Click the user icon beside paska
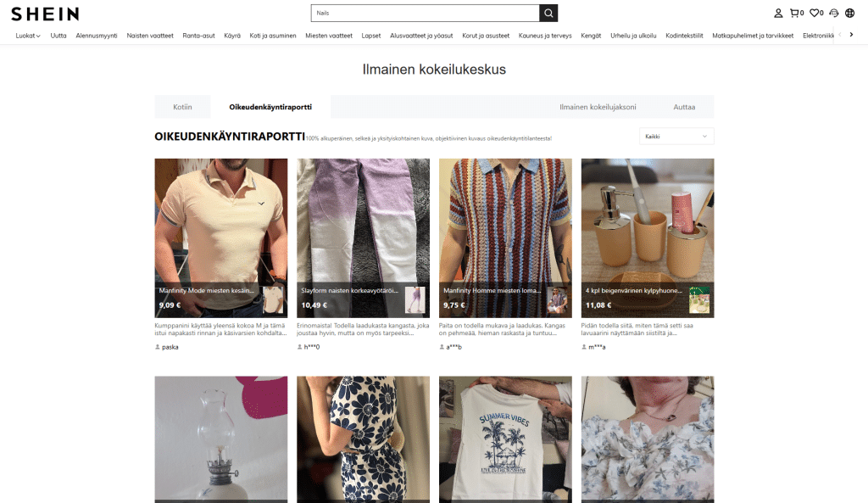 pyautogui.click(x=157, y=347)
